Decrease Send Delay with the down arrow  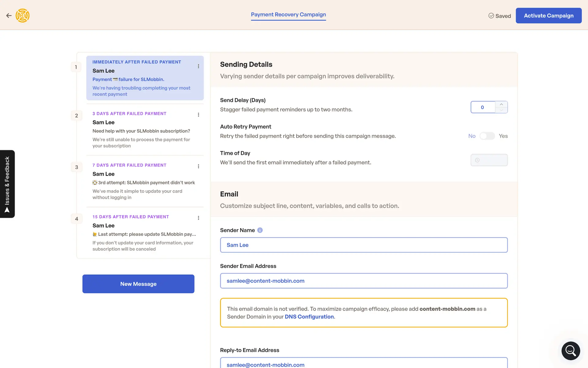tap(501, 110)
